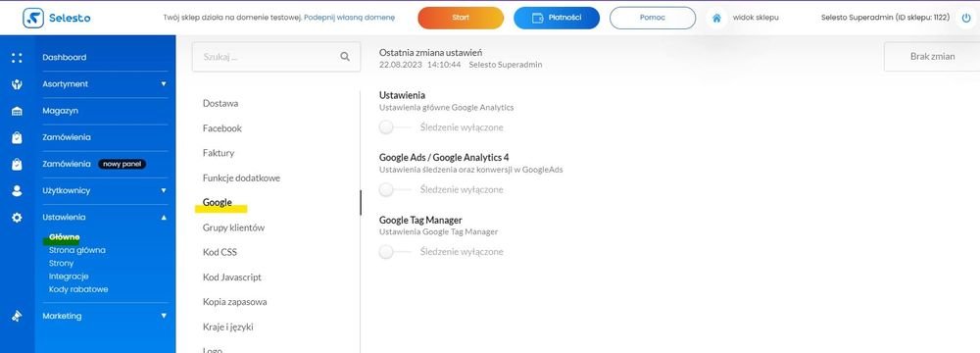Viewport: 980px width, 353px height.
Task: Expand the Marketing menu arrow
Action: [164, 316]
